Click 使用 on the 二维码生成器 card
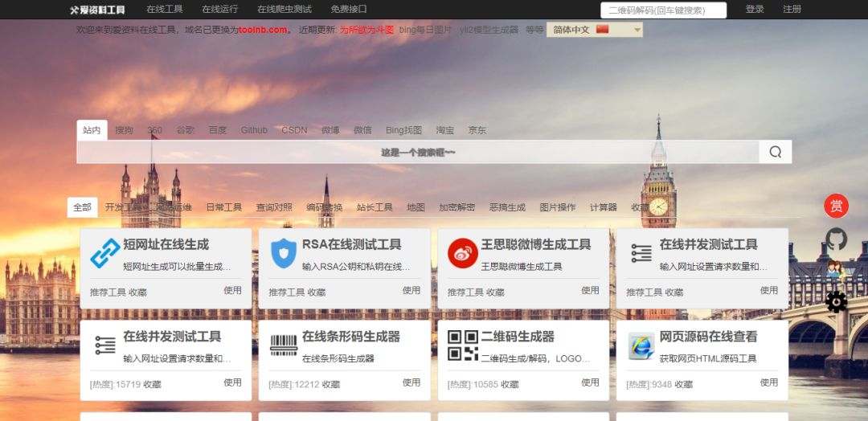 590,382
